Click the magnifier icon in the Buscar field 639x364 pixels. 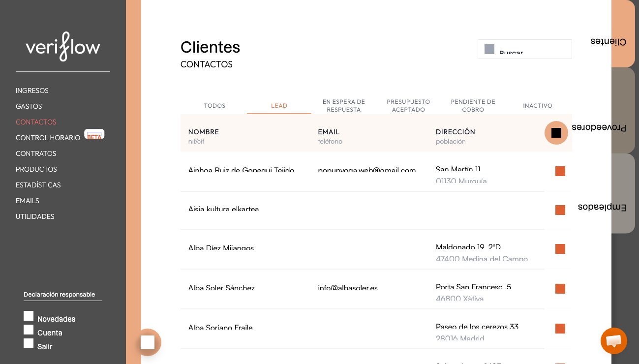(489, 49)
